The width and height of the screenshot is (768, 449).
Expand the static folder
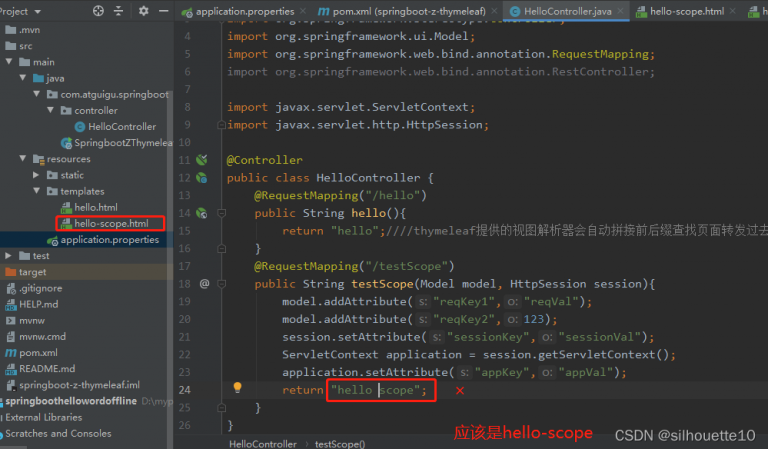(x=37, y=175)
